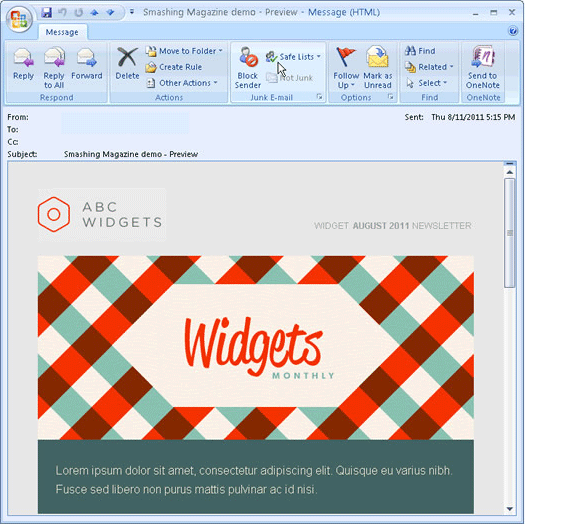Click the Safe Lists people icon
Screen dimensions: 574x524
click(x=271, y=57)
